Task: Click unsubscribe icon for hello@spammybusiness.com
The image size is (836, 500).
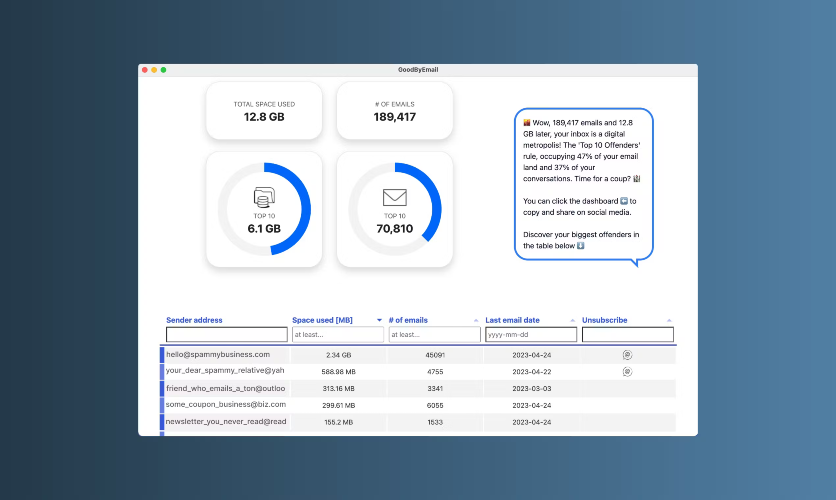Action: (627, 355)
